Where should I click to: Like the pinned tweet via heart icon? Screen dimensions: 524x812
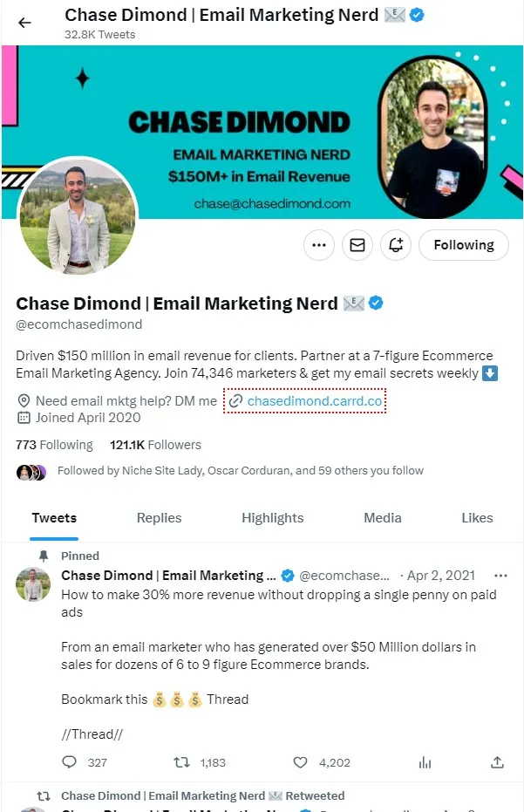300,761
